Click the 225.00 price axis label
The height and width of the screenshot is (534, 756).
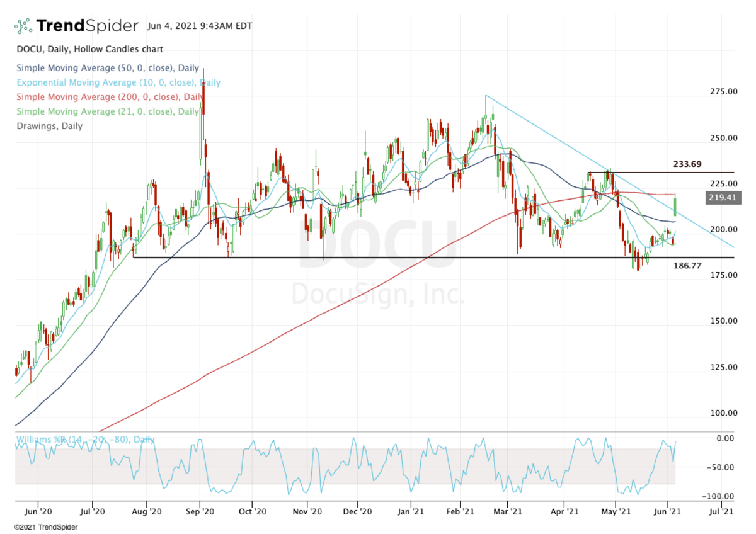tap(723, 184)
